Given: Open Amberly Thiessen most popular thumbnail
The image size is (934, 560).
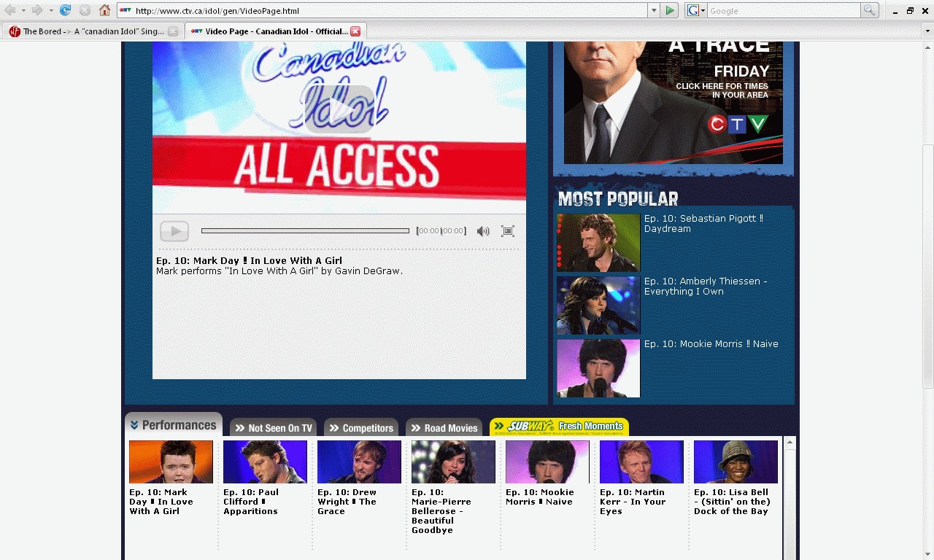Looking at the screenshot, I should 598,306.
